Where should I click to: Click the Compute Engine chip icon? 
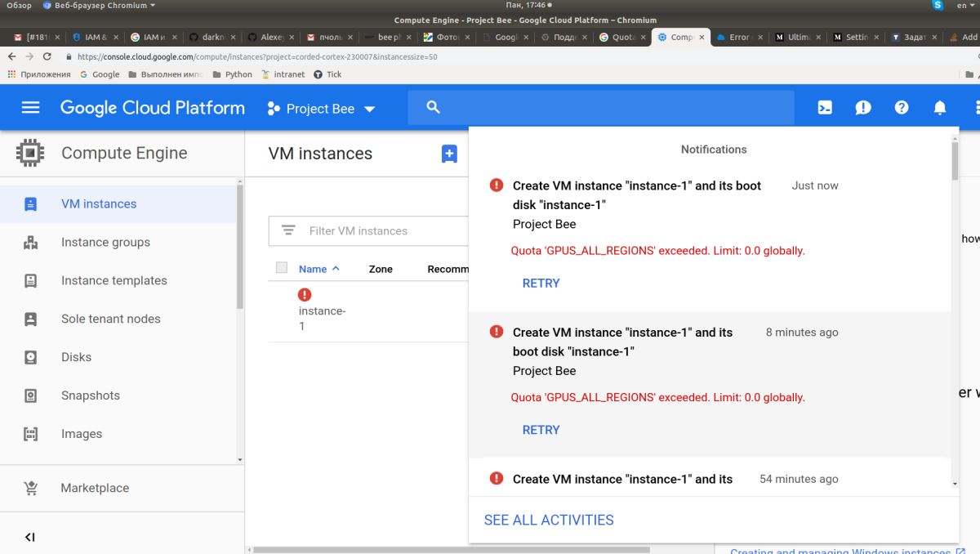pyautogui.click(x=30, y=153)
